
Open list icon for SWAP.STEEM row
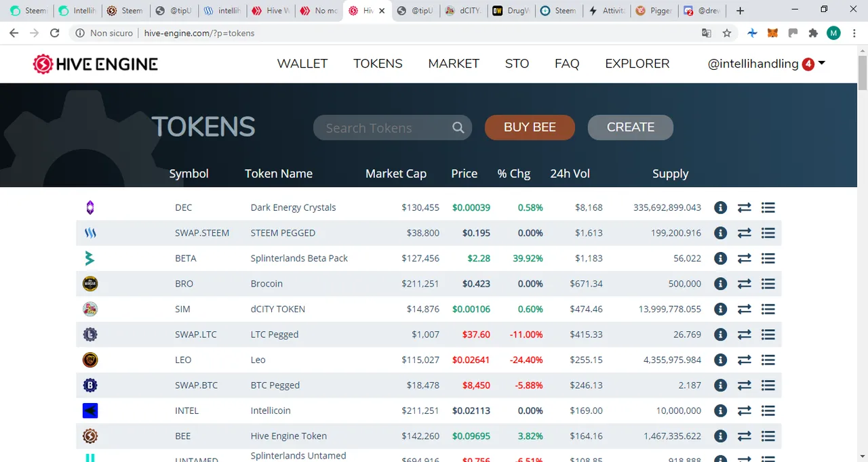pos(768,233)
